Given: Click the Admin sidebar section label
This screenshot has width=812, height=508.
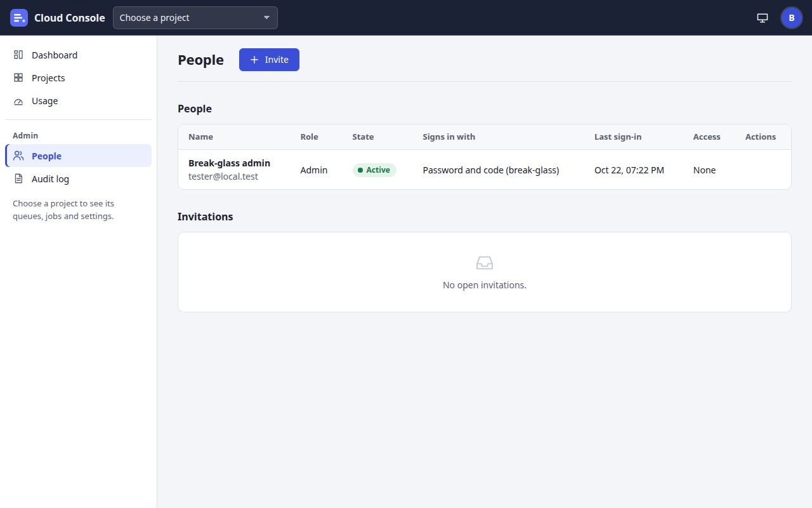Looking at the screenshot, I should click(25, 136).
